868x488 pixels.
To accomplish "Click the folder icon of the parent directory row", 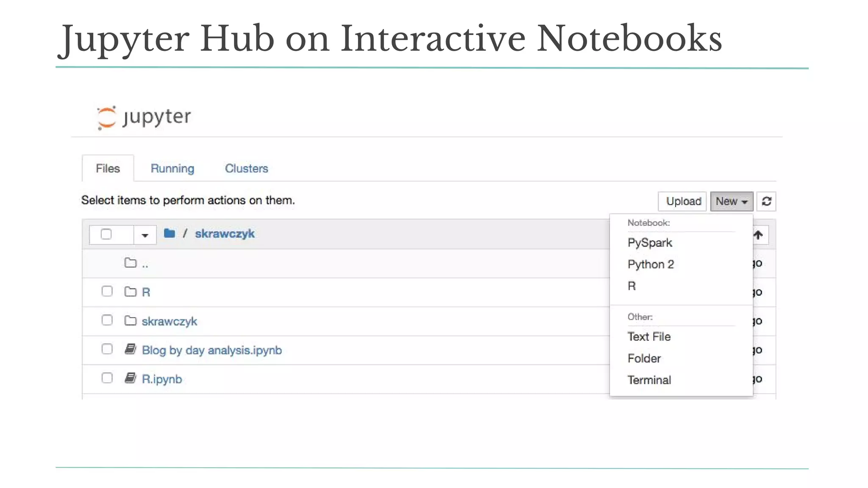I will pos(131,263).
